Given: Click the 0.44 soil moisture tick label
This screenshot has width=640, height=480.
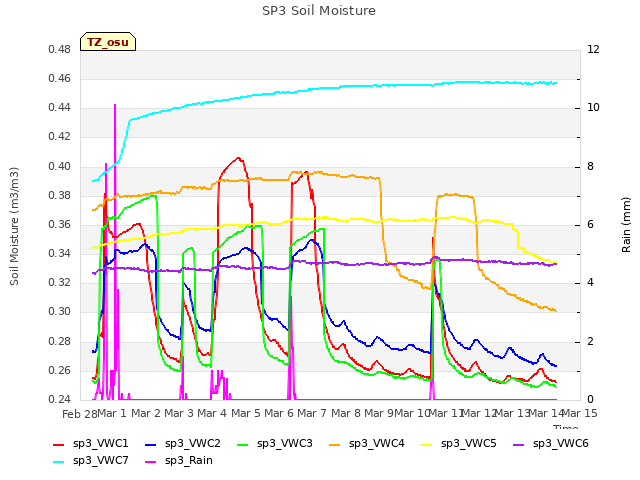Looking at the screenshot, I should coord(60,107).
